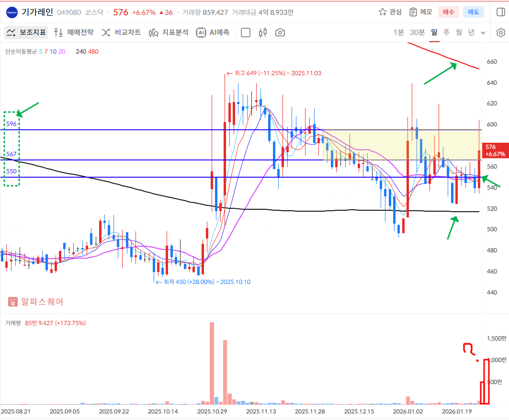Image resolution: width=509 pixels, height=420 pixels.
Task: Expand the timeframe dropdown chevron
Action: click(483, 33)
